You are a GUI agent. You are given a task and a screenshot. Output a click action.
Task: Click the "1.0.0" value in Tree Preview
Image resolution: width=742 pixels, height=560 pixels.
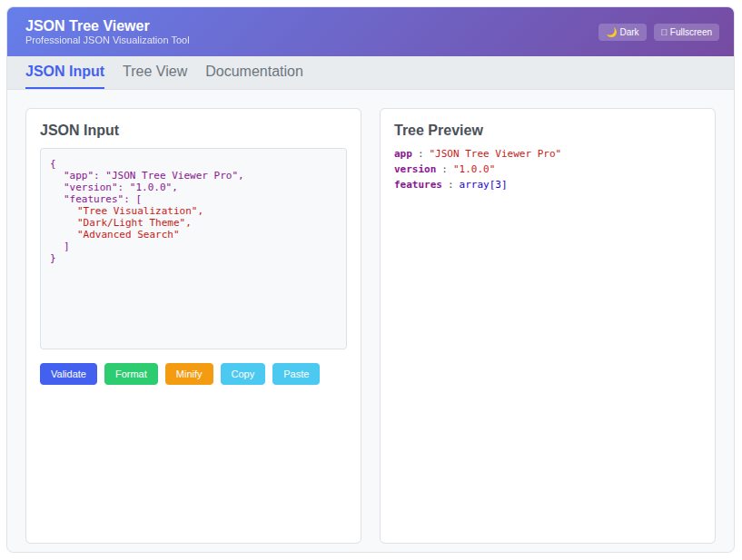[474, 169]
